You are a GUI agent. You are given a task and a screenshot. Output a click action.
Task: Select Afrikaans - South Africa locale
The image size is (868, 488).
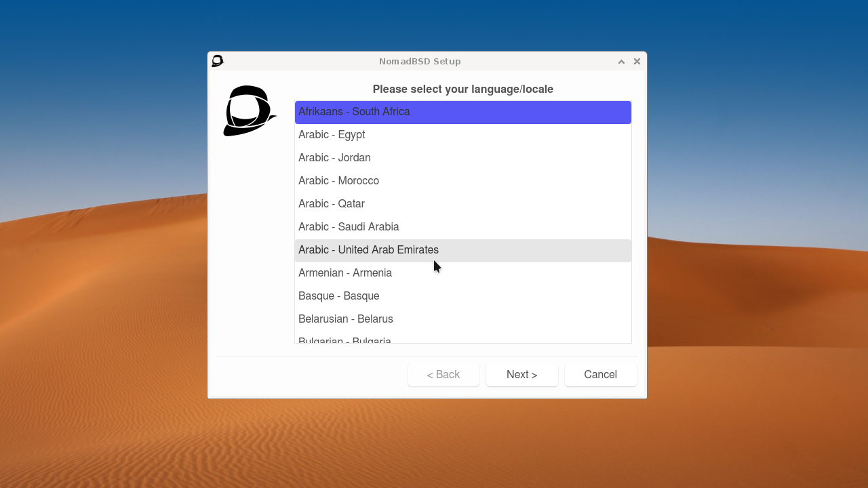tap(463, 113)
